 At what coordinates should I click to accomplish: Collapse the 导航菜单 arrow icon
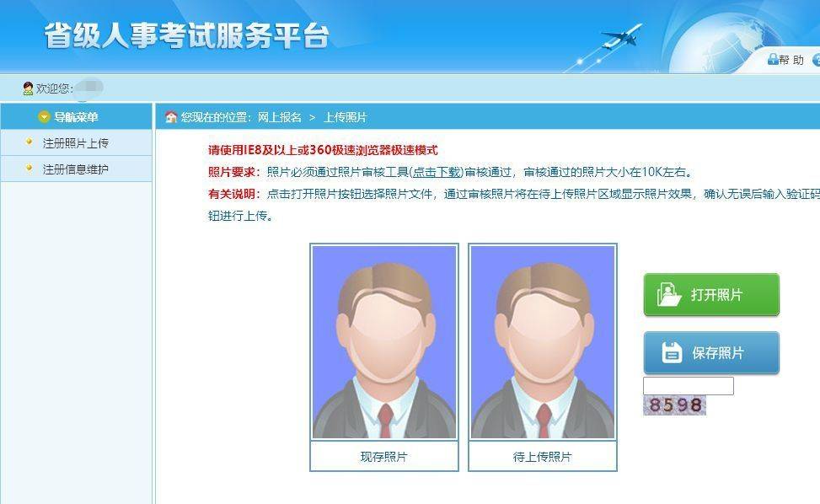pos(45,117)
